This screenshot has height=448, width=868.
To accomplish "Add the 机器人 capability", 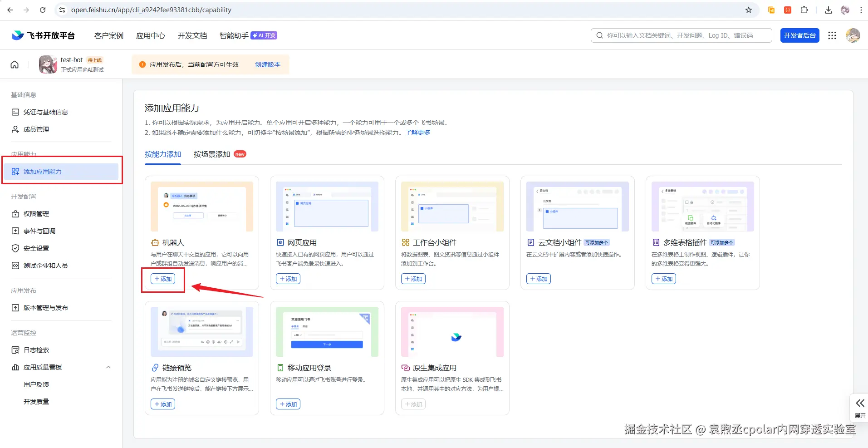I will tap(163, 279).
